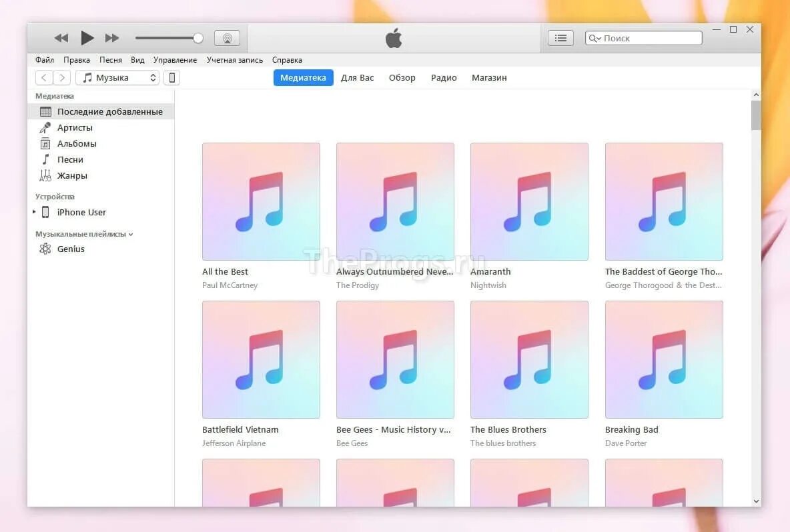Open the Песня menu
The width and height of the screenshot is (790, 532).
(x=110, y=60)
